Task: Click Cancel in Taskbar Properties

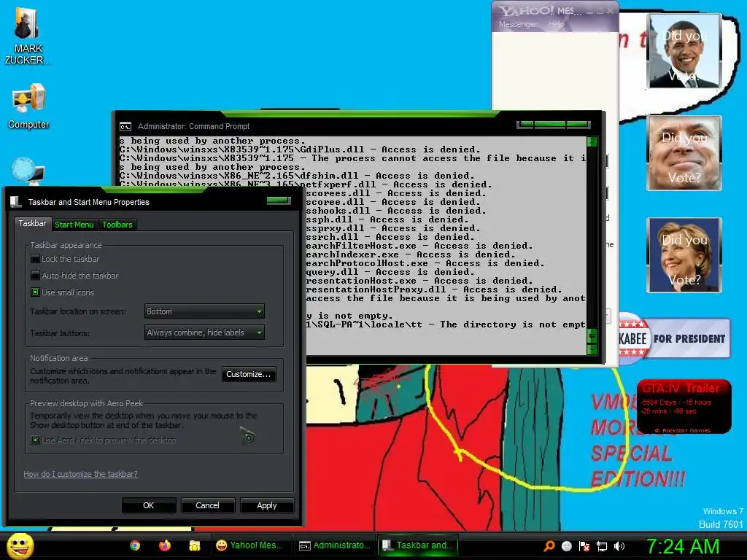Action: click(207, 506)
